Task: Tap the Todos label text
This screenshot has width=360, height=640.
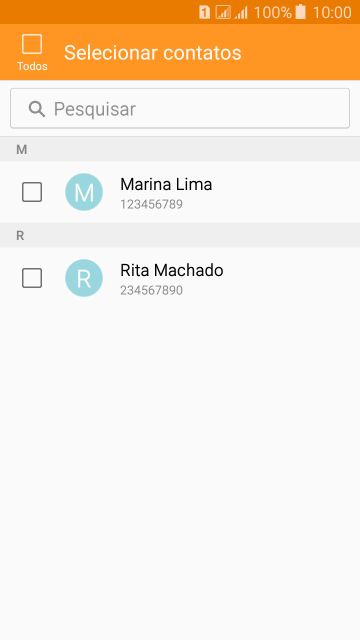Action: click(x=32, y=66)
